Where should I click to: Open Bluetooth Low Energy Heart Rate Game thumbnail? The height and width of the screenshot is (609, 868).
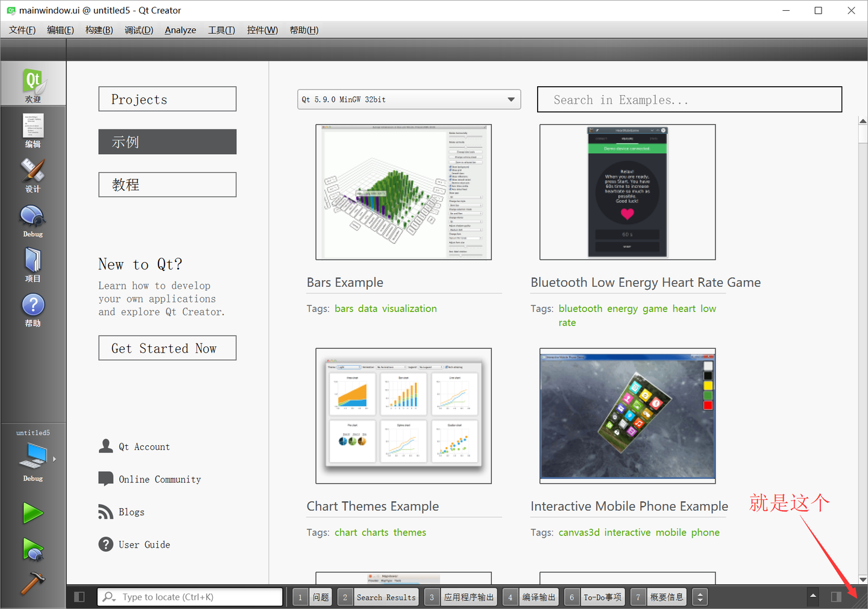click(x=627, y=192)
